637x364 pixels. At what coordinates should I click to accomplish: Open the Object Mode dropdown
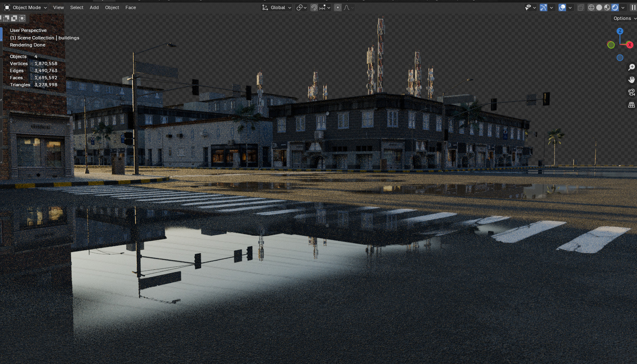25,7
